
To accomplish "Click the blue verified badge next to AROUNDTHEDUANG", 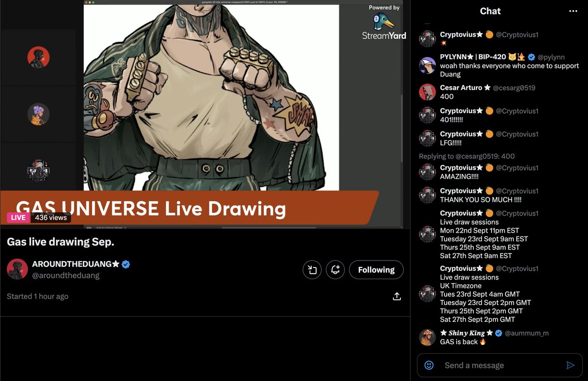I will pyautogui.click(x=126, y=264).
